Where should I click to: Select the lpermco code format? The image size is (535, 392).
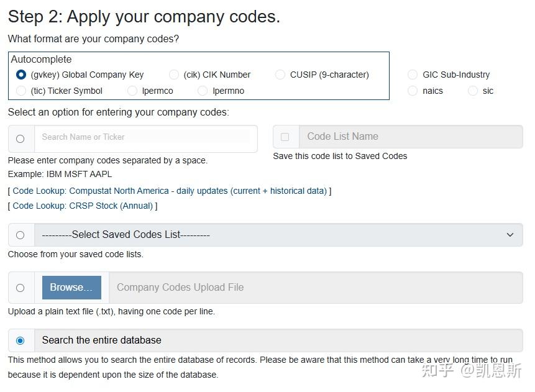[x=132, y=91]
